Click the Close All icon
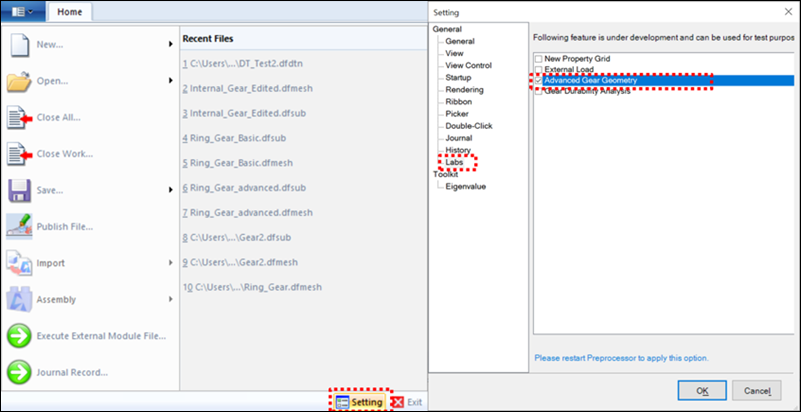Viewport: 801px width, 412px height. pyautogui.click(x=19, y=117)
